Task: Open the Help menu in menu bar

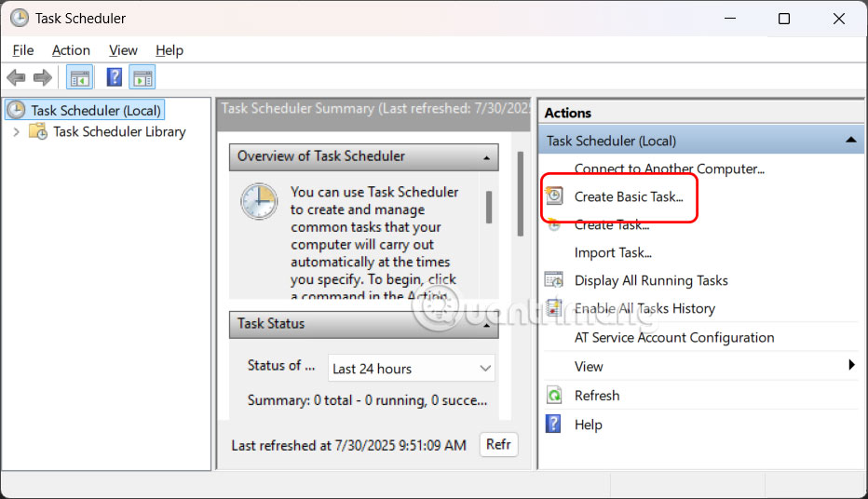Action: (170, 50)
